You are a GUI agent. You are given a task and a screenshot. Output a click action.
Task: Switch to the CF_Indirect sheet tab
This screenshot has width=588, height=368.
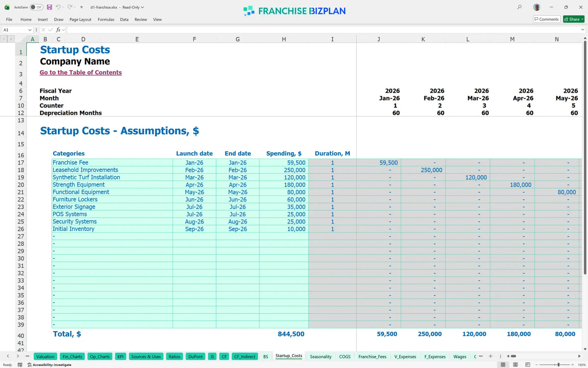pyautogui.click(x=245, y=356)
